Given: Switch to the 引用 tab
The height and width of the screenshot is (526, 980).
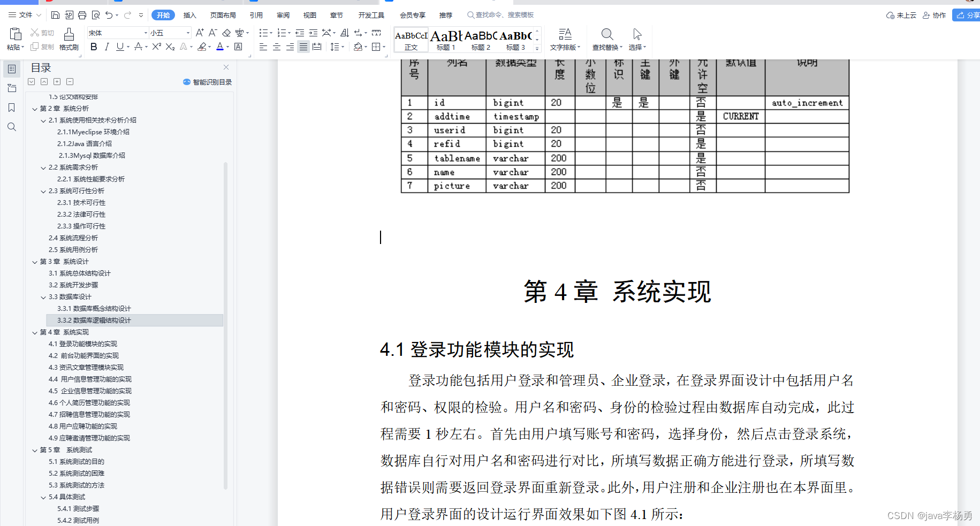Looking at the screenshot, I should tap(256, 15).
